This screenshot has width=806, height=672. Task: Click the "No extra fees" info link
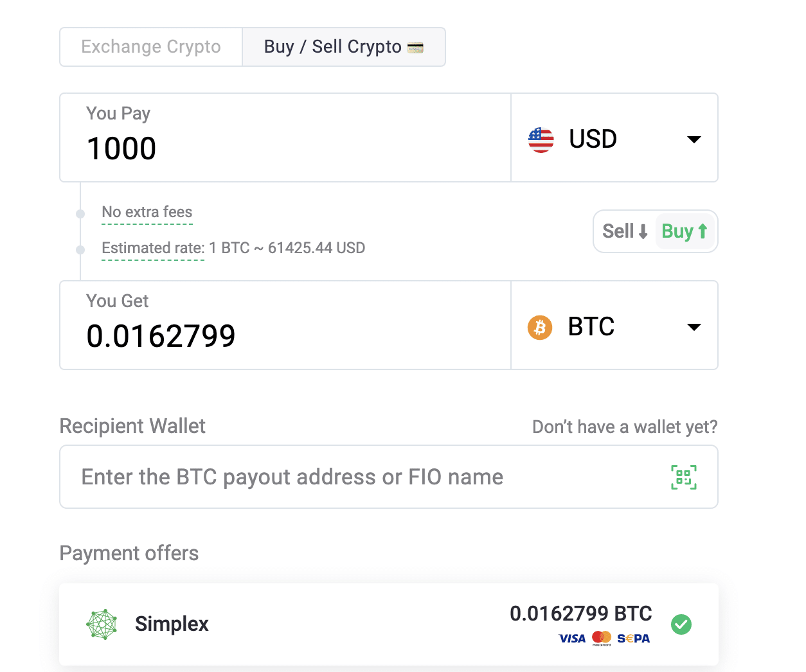[x=147, y=213]
